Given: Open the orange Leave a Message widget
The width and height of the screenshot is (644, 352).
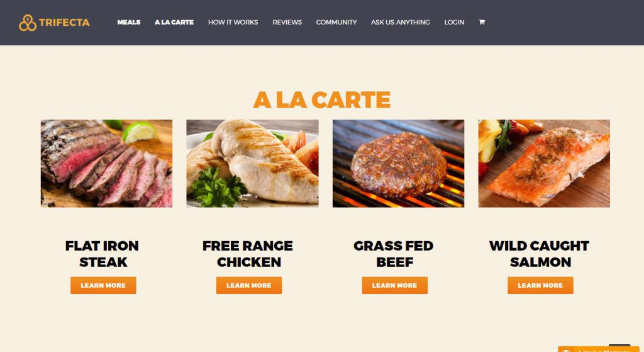Looking at the screenshot, I should [x=599, y=349].
